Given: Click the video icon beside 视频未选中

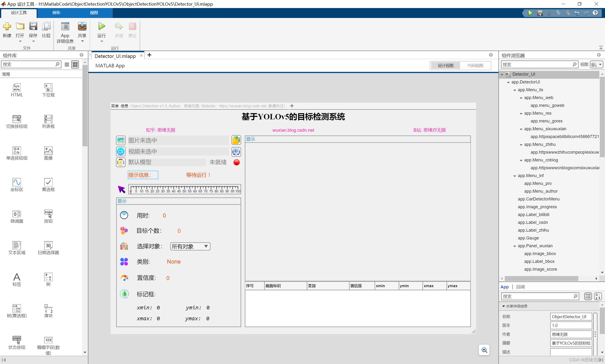Looking at the screenshot, I should click(x=121, y=151).
